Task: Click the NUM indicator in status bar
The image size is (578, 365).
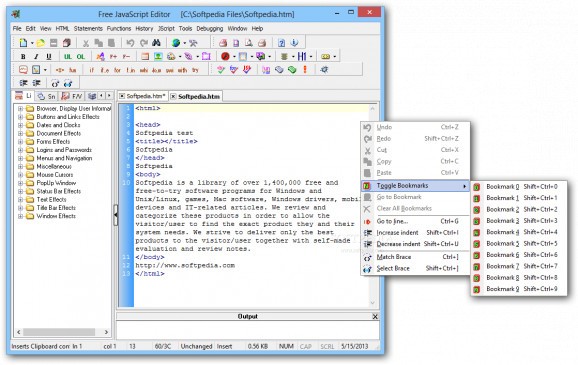Action: (286, 347)
